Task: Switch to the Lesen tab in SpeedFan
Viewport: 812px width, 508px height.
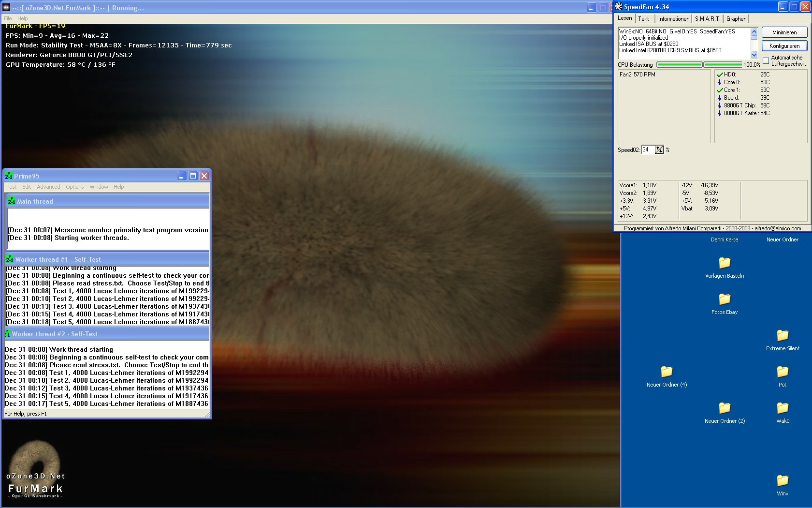Action: click(624, 18)
